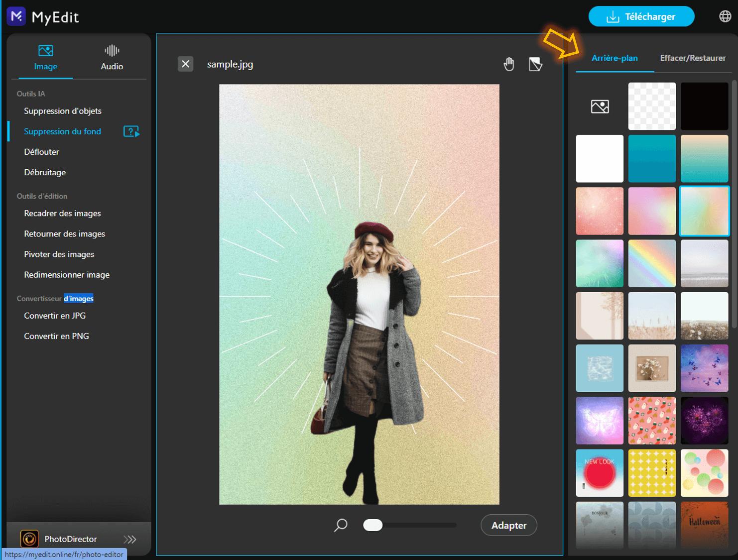Close the sample.jpg image

[x=185, y=64]
